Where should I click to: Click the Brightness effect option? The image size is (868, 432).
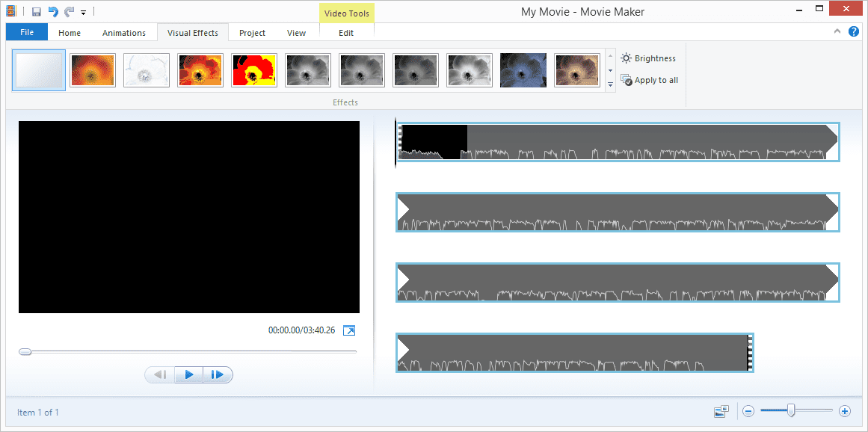648,58
